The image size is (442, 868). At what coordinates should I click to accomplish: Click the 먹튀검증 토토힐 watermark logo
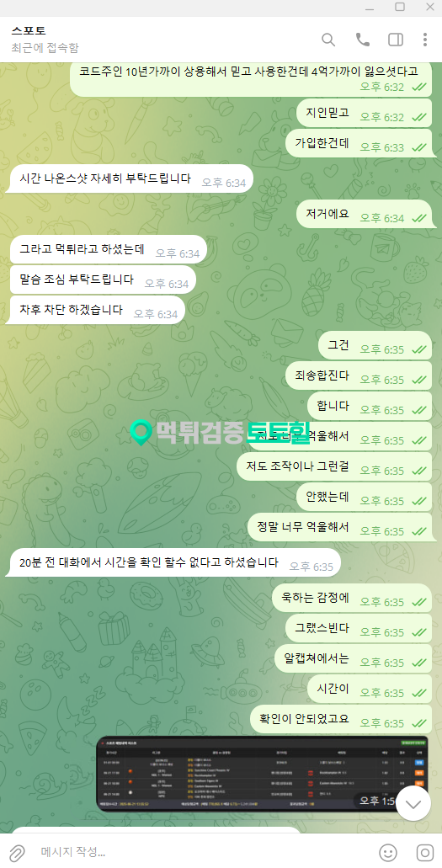[220, 431]
